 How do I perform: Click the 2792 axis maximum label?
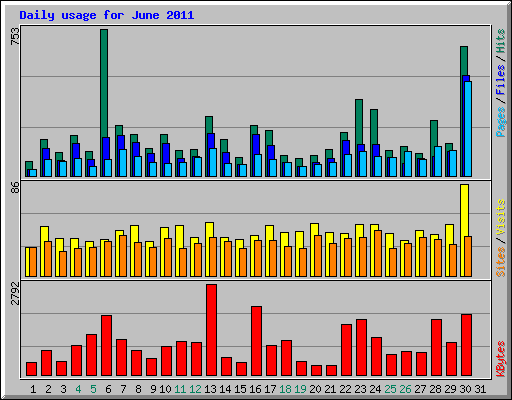click(15, 293)
